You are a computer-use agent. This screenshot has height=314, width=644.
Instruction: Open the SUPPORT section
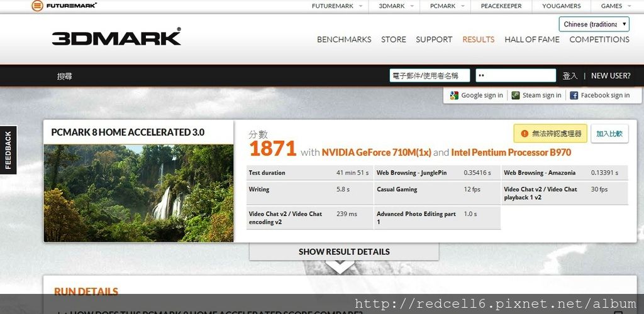tap(434, 40)
